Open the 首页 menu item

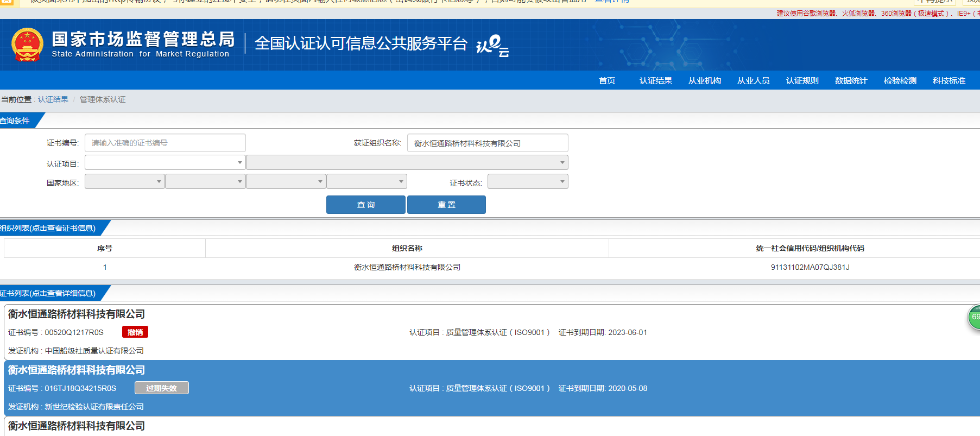(607, 80)
